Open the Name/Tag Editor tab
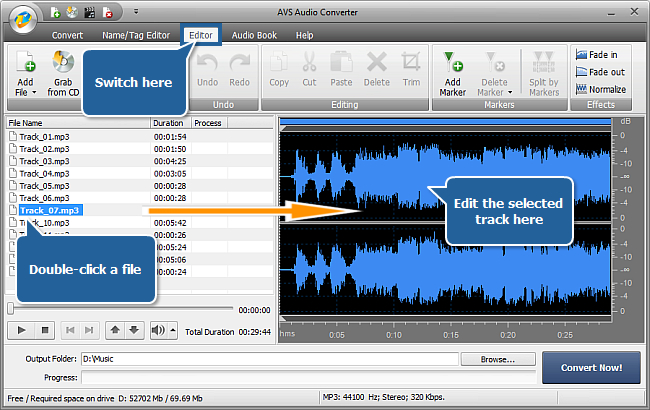The width and height of the screenshot is (650, 410). [x=136, y=35]
